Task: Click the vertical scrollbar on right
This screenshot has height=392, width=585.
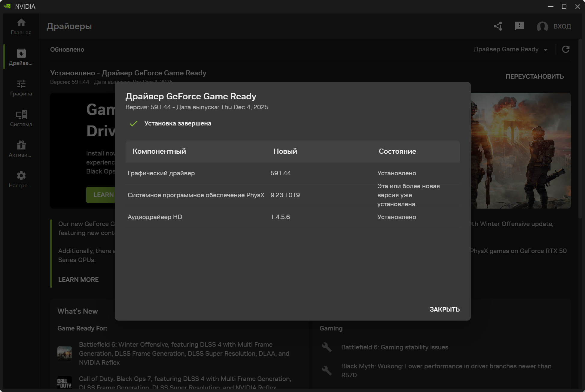Action: pos(580,129)
